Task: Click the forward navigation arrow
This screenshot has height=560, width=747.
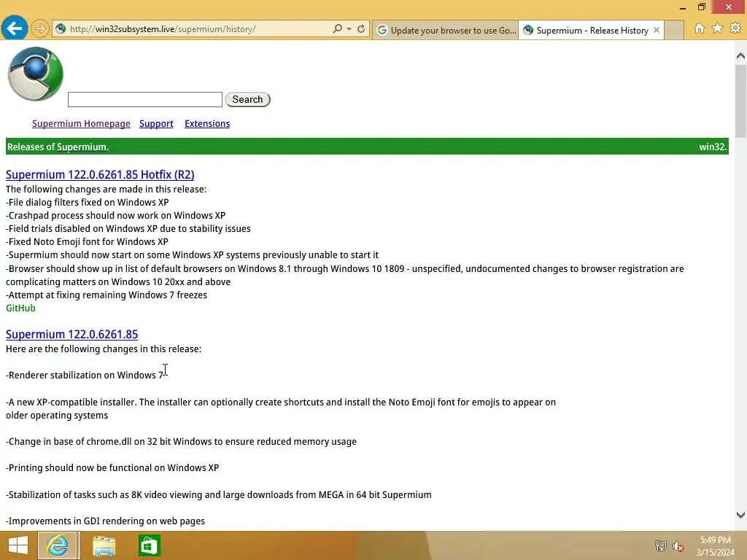Action: [x=40, y=29]
